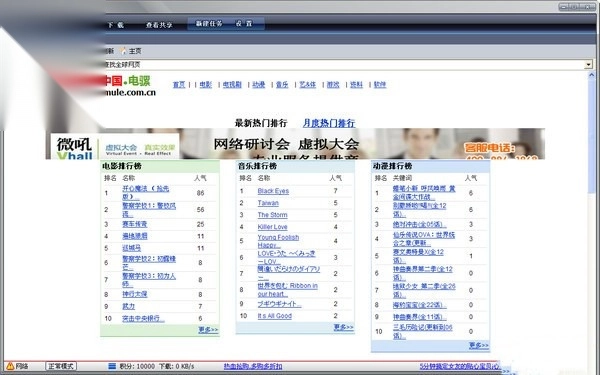Open the 电视剧 navigation link
600x375 pixels.
[232, 85]
